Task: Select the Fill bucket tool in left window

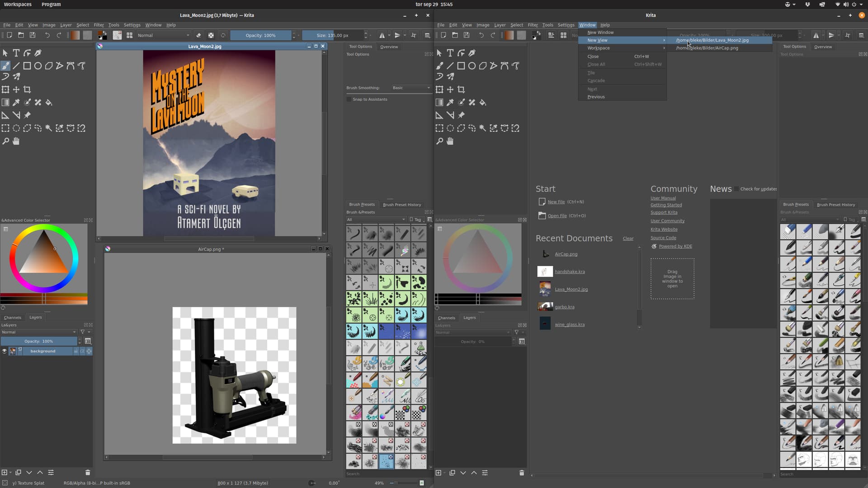Action: point(49,103)
